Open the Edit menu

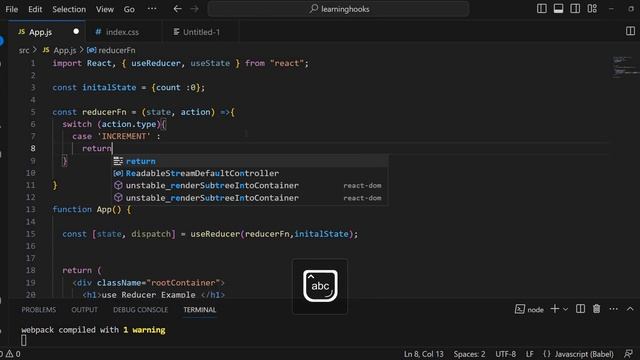(35, 9)
